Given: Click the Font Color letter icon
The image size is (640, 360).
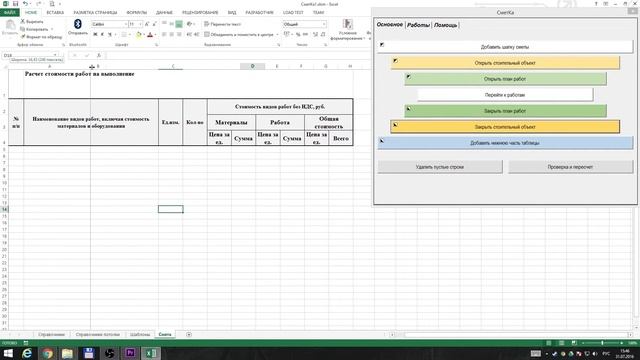Looking at the screenshot, I should tap(150, 35).
